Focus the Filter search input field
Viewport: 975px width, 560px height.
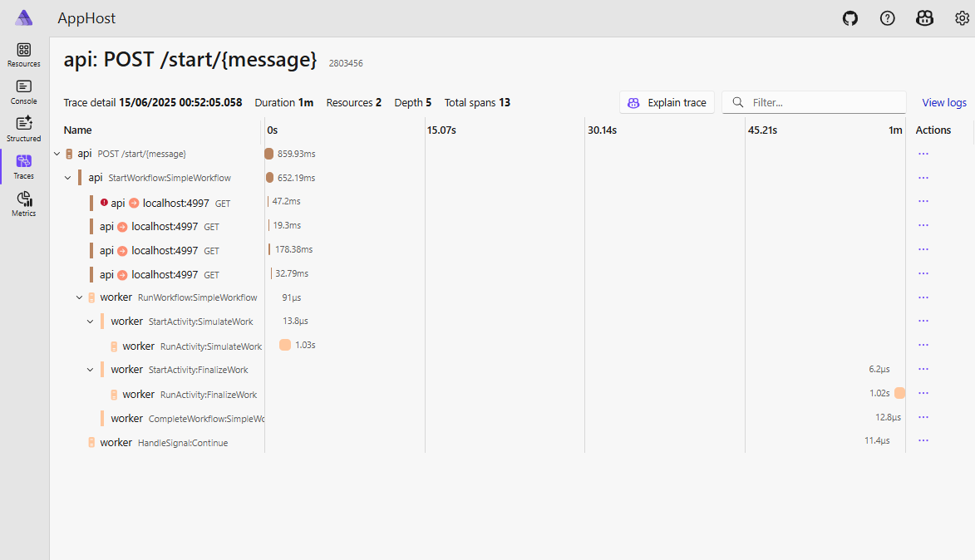(823, 103)
